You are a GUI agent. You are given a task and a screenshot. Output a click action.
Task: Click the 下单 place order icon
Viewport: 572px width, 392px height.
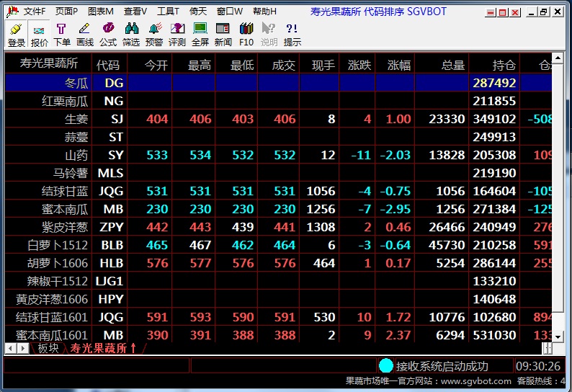point(62,34)
